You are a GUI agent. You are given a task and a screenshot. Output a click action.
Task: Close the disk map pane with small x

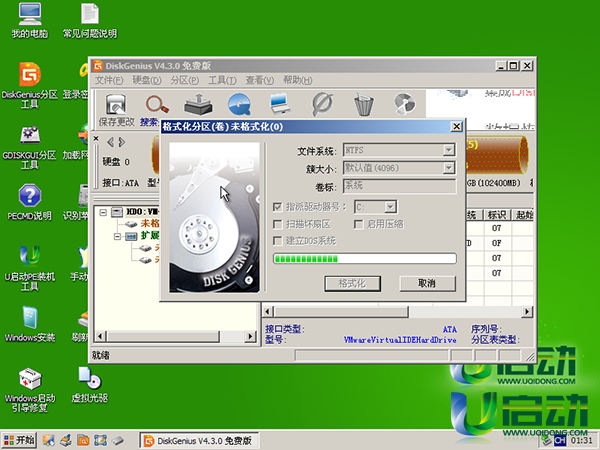click(96, 138)
